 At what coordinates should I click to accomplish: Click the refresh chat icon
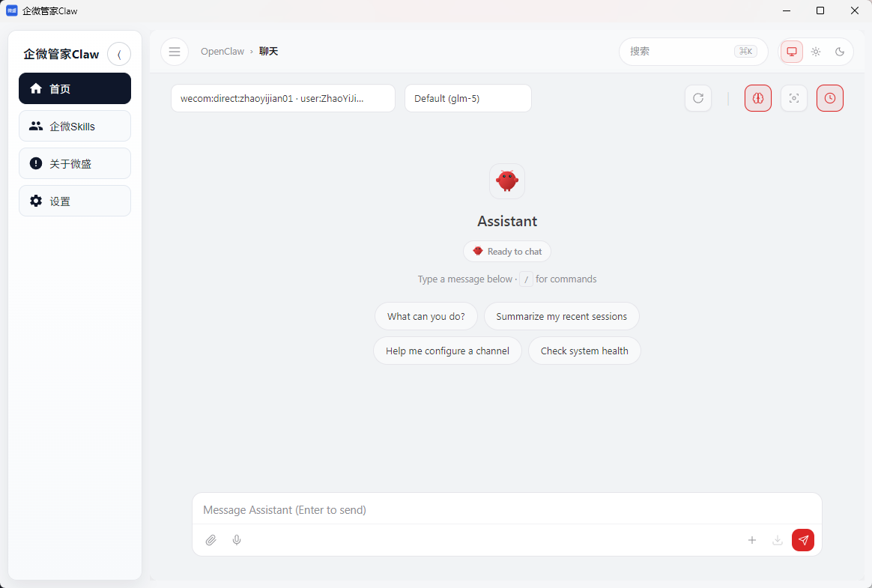pyautogui.click(x=698, y=98)
